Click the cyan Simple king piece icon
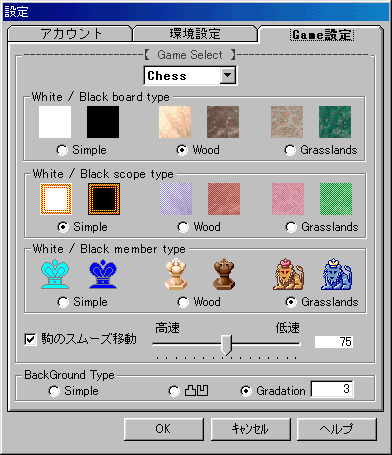This screenshot has height=455, width=392. click(x=55, y=274)
